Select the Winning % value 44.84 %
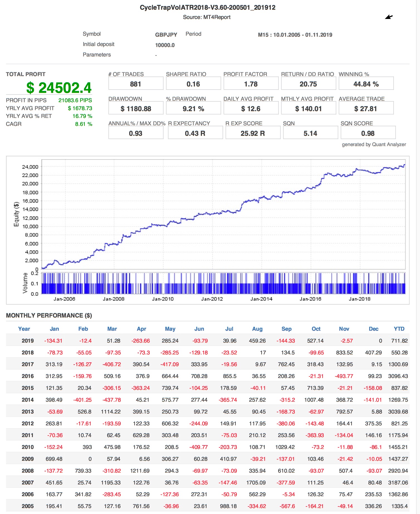The height and width of the screenshot is (514, 420). tap(366, 84)
